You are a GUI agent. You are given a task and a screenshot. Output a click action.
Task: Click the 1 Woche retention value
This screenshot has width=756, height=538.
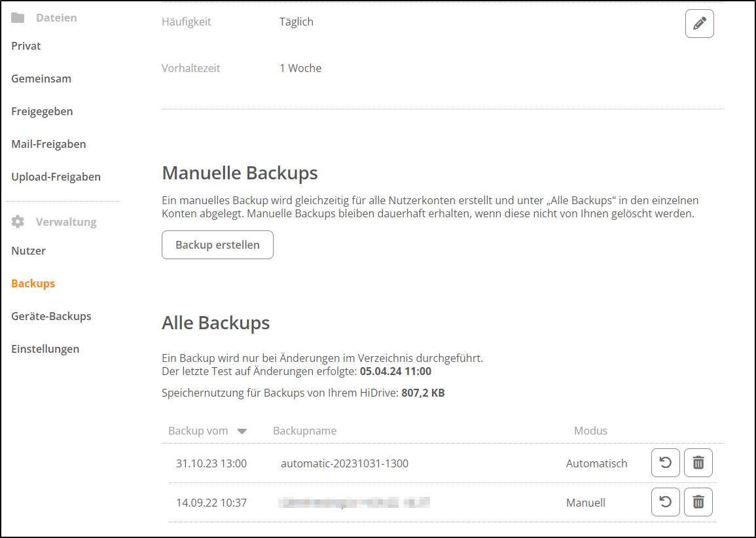(300, 69)
